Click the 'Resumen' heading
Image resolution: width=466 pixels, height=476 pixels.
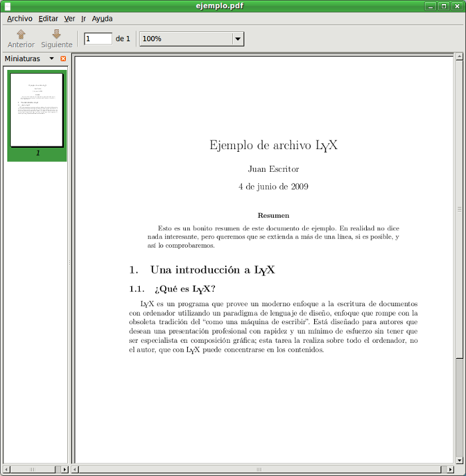273,216
